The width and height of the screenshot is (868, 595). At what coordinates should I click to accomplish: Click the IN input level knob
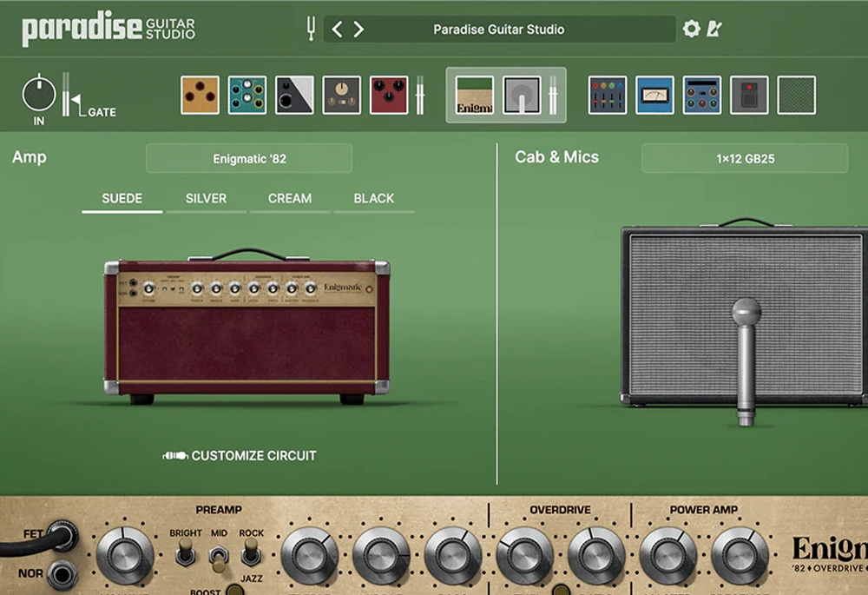[39, 93]
